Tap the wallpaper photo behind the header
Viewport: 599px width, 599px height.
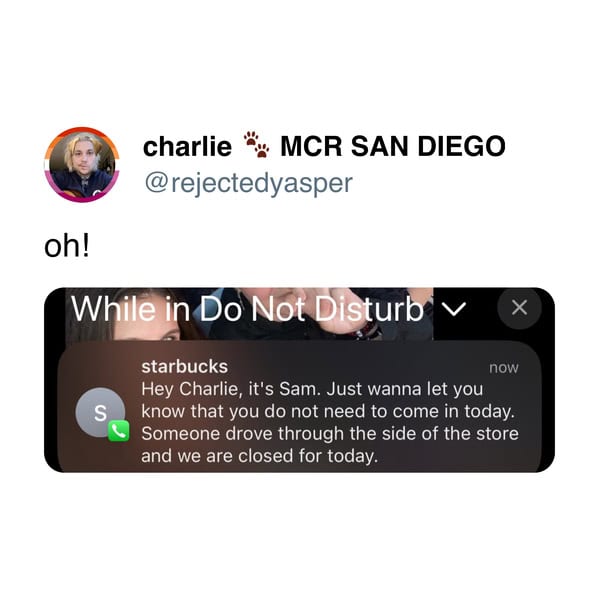coord(250,314)
